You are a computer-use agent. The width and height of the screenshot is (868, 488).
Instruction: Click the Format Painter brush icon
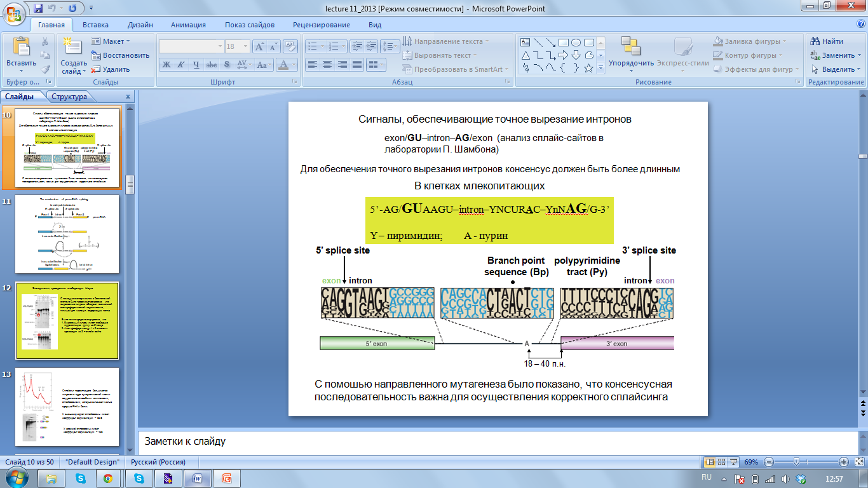pyautogui.click(x=45, y=69)
